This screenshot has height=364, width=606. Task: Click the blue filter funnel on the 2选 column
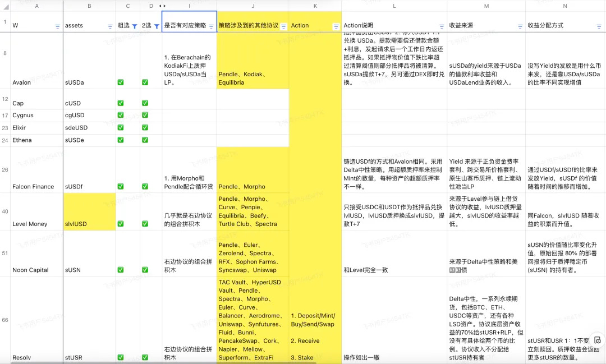[x=155, y=26]
